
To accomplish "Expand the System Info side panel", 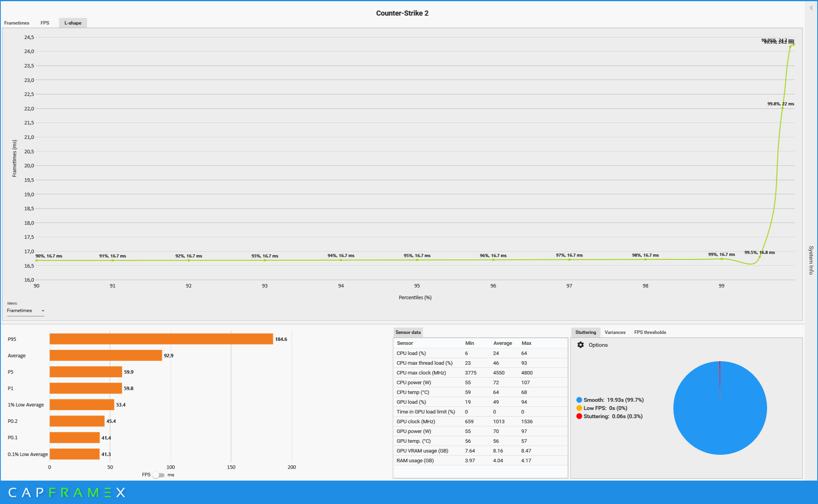I will pos(811,260).
